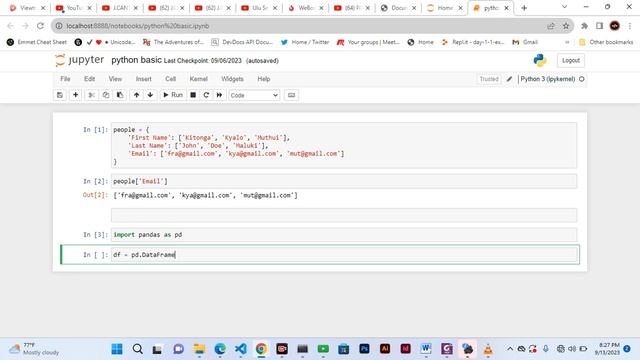Open the View menu
Viewport: 640px width, 360px height.
pyautogui.click(x=115, y=79)
